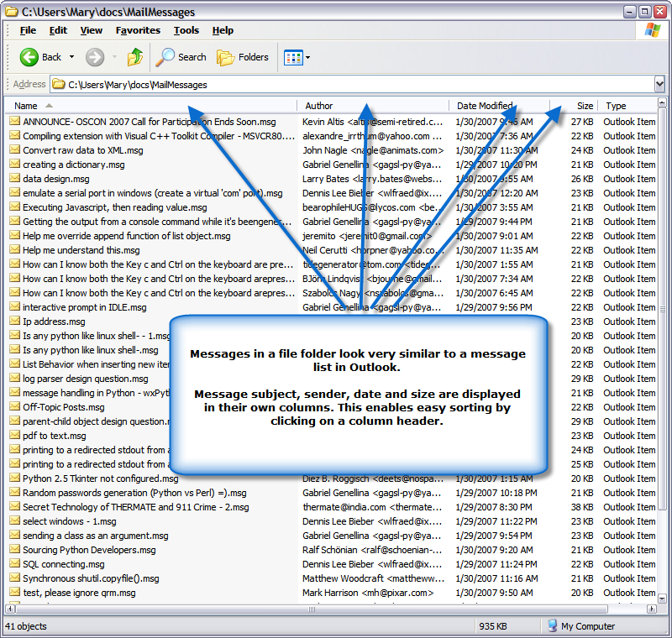The width and height of the screenshot is (672, 638).
Task: Open the Edit menu
Action: [58, 30]
